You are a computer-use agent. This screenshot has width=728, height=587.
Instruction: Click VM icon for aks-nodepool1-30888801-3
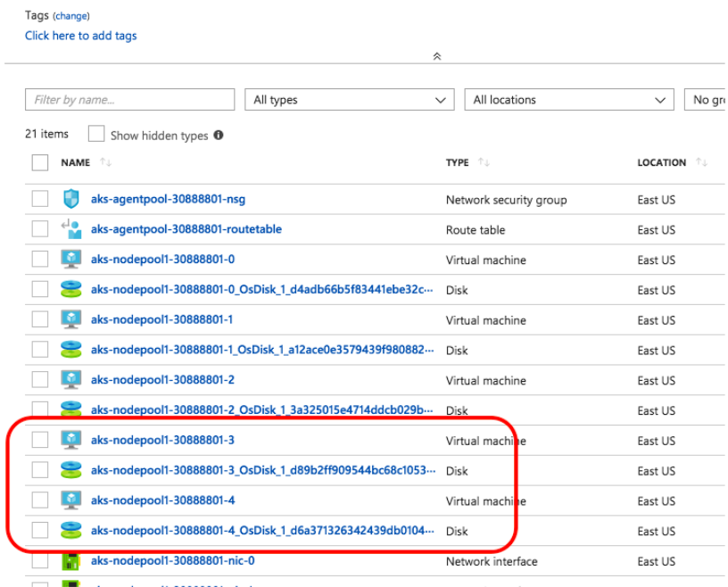coord(71,440)
